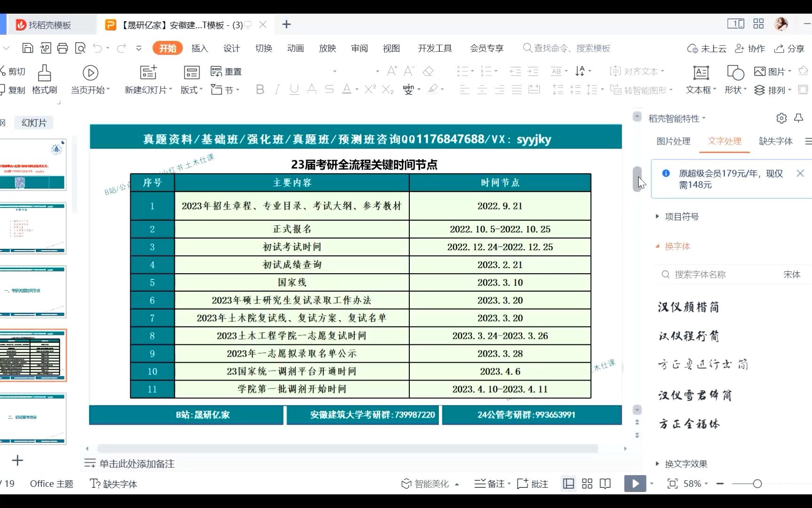Switch to 找稻壳模板 window tab
Screen dimensions: 812x508
(x=49, y=25)
